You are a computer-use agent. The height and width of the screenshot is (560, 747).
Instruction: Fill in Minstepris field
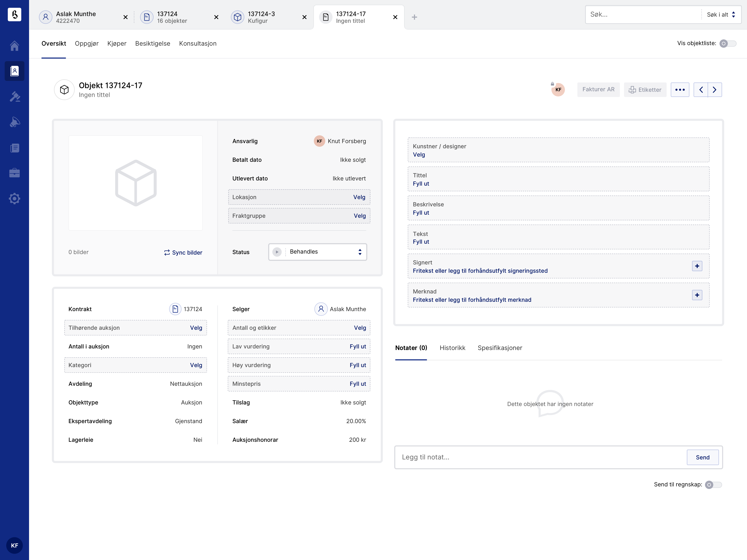(299, 384)
